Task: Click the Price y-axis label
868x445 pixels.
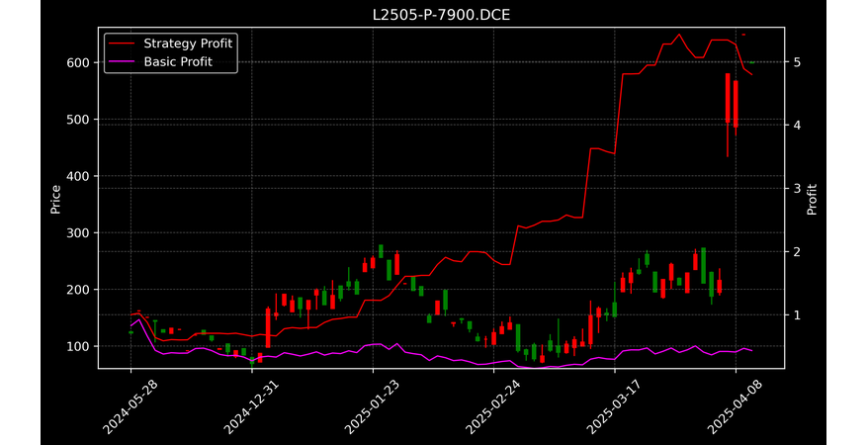Action: [x=55, y=199]
